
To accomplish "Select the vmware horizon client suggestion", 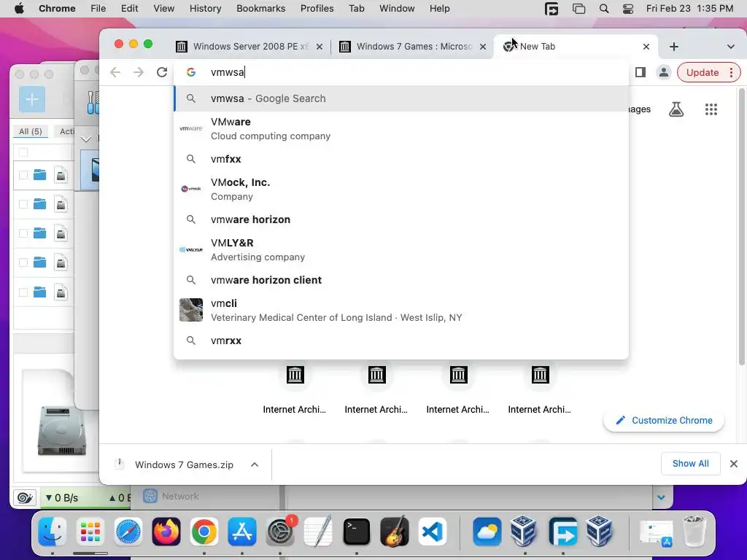I will point(401,280).
